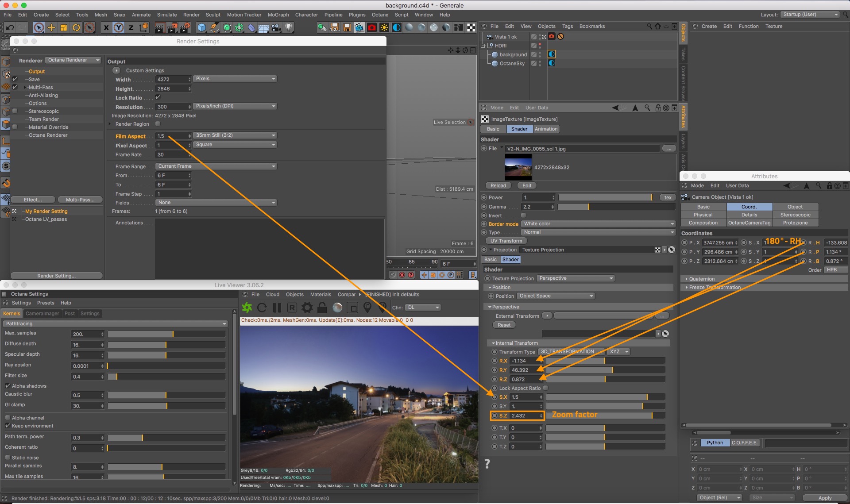Open the Renderer dropdown (Octane Renderer)
The image size is (850, 504).
point(73,60)
